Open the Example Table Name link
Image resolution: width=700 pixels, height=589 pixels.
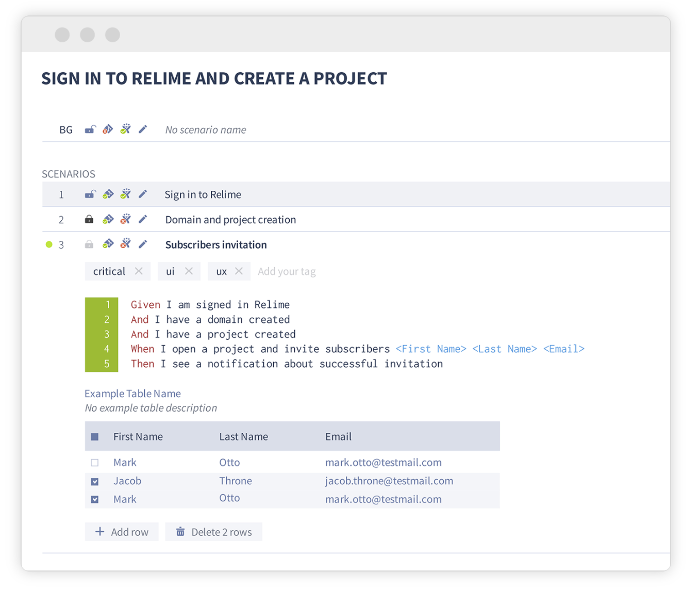132,394
